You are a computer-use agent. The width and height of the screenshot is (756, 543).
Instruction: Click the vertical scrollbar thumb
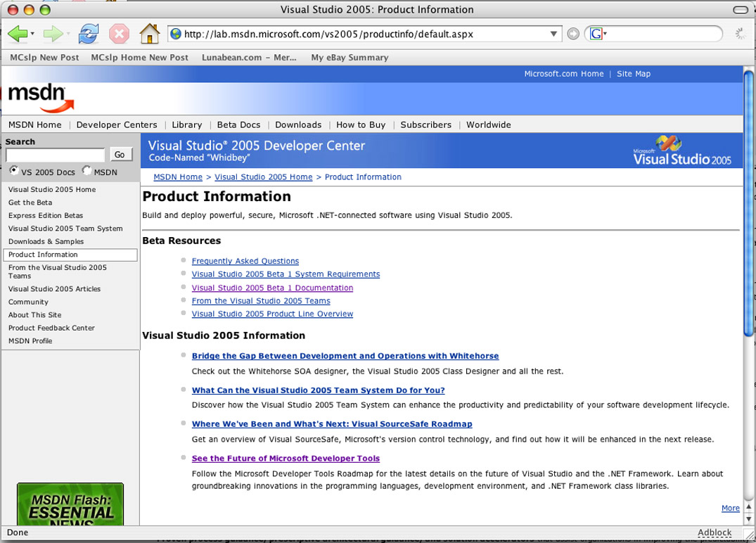748,204
